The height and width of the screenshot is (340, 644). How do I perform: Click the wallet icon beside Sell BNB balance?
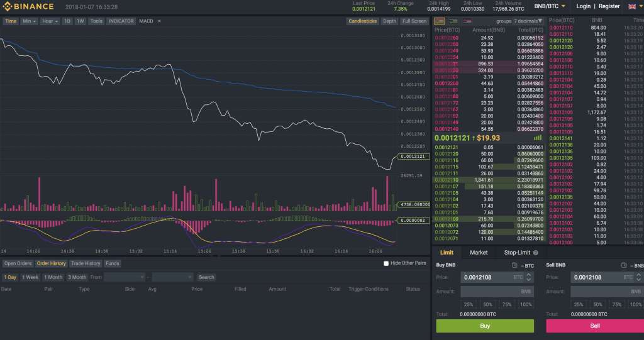pos(625,265)
